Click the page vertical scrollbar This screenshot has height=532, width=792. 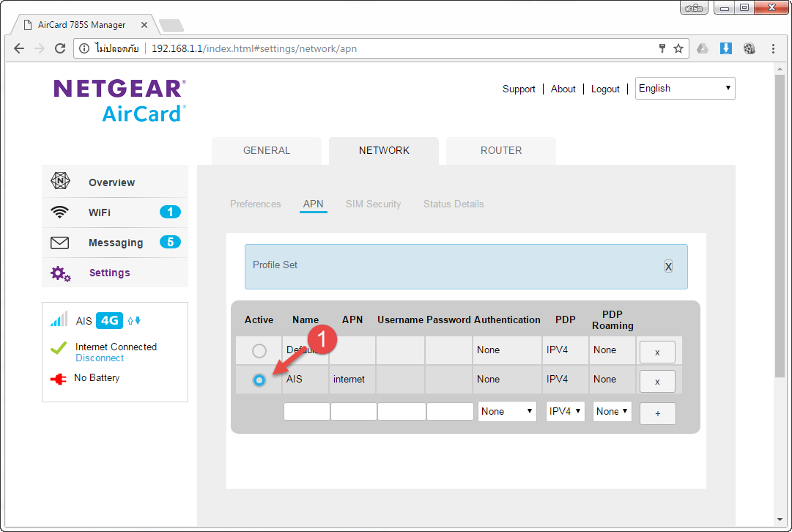[x=780, y=225]
